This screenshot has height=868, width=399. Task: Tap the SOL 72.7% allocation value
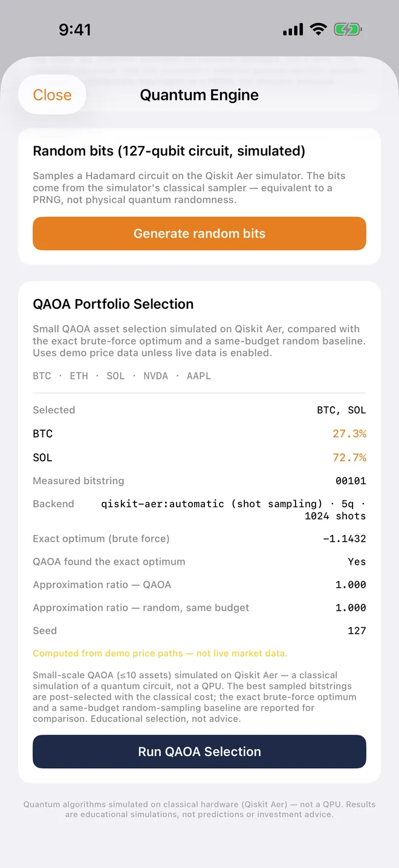click(349, 458)
